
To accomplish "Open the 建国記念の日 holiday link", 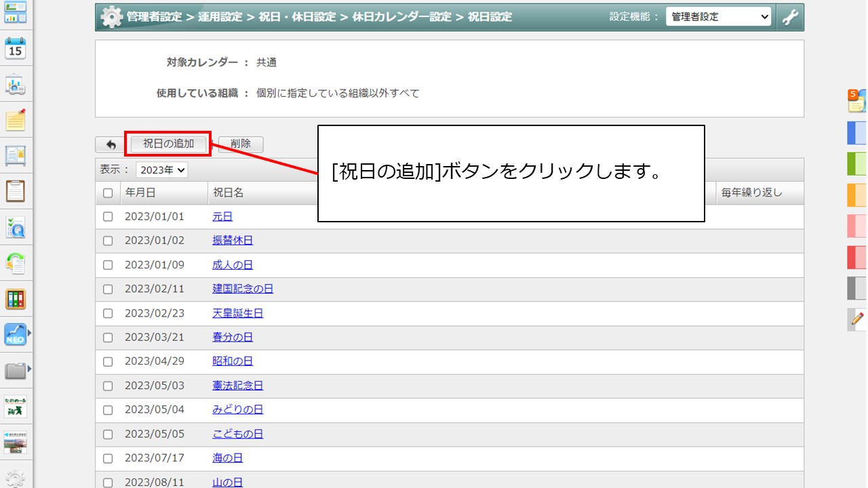I will pos(243,289).
